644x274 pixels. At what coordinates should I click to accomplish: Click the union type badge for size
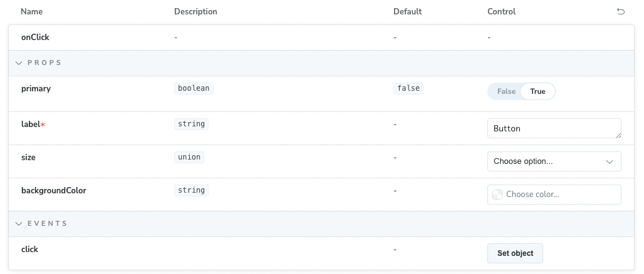point(189,157)
